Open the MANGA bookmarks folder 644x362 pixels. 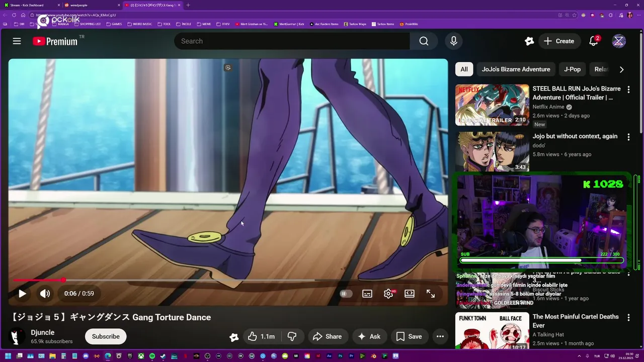pos(60,24)
